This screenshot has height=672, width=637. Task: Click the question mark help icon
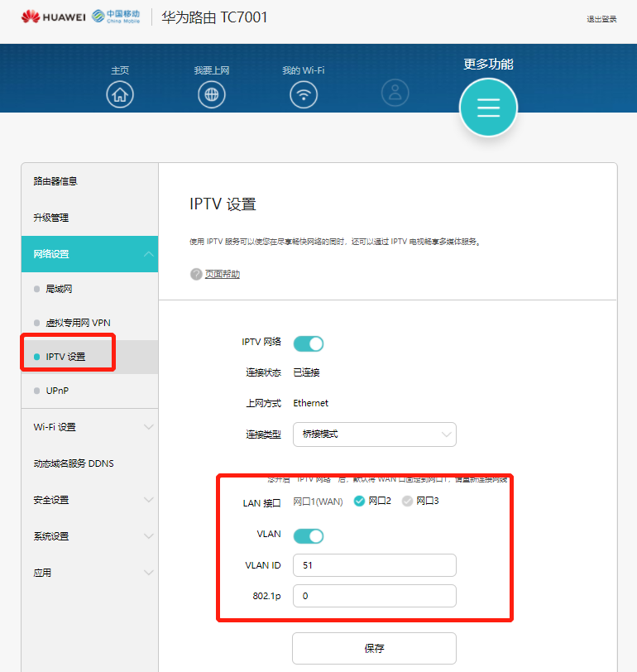point(196,274)
